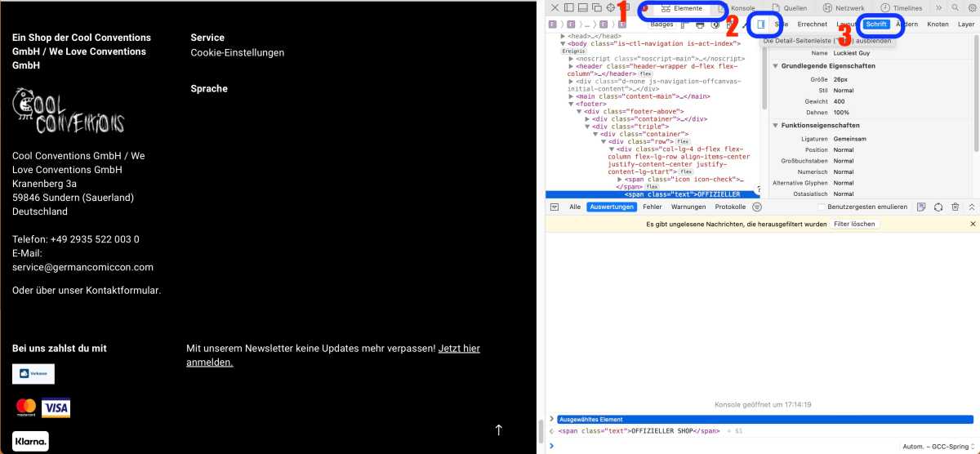Activate the element selection crosshair tool
The image size is (980, 454).
(611, 7)
